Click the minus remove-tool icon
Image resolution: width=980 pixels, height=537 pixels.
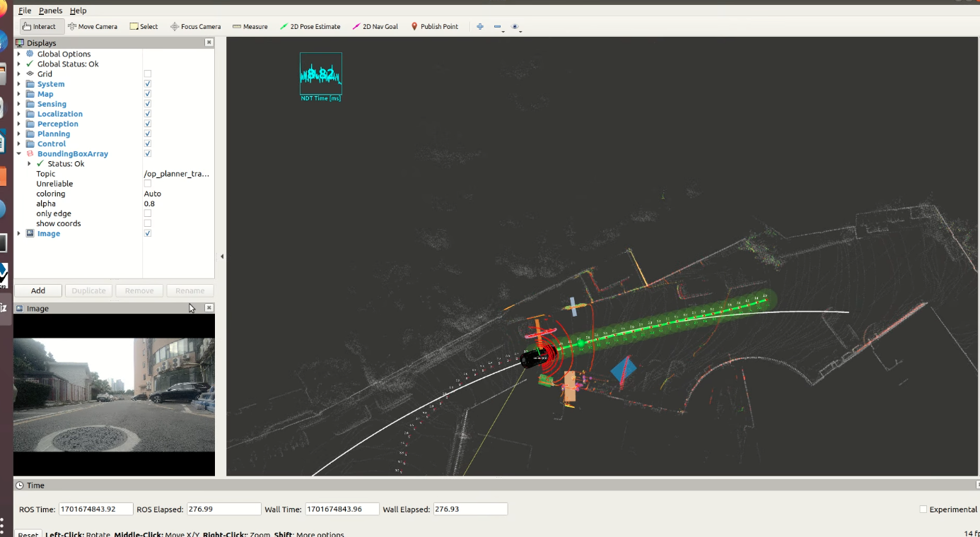497,27
